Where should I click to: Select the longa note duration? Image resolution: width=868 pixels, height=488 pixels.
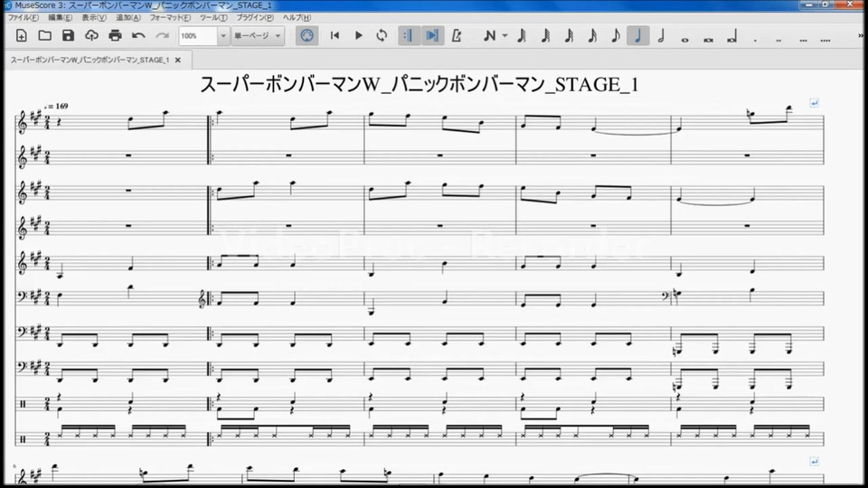731,38
